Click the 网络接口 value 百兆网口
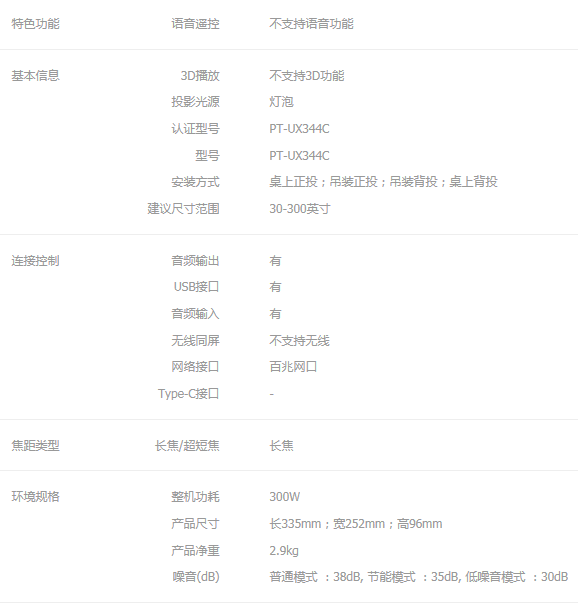578x605 pixels. [x=293, y=367]
